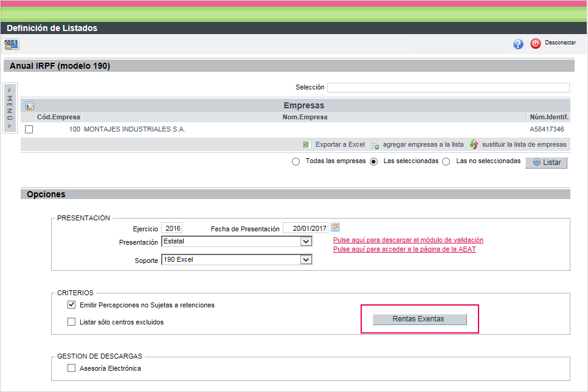Image resolution: width=588 pixels, height=392 pixels.
Task: Uncheck Emitir Percepciones no Sujetas a retenciones
Action: [x=72, y=305]
